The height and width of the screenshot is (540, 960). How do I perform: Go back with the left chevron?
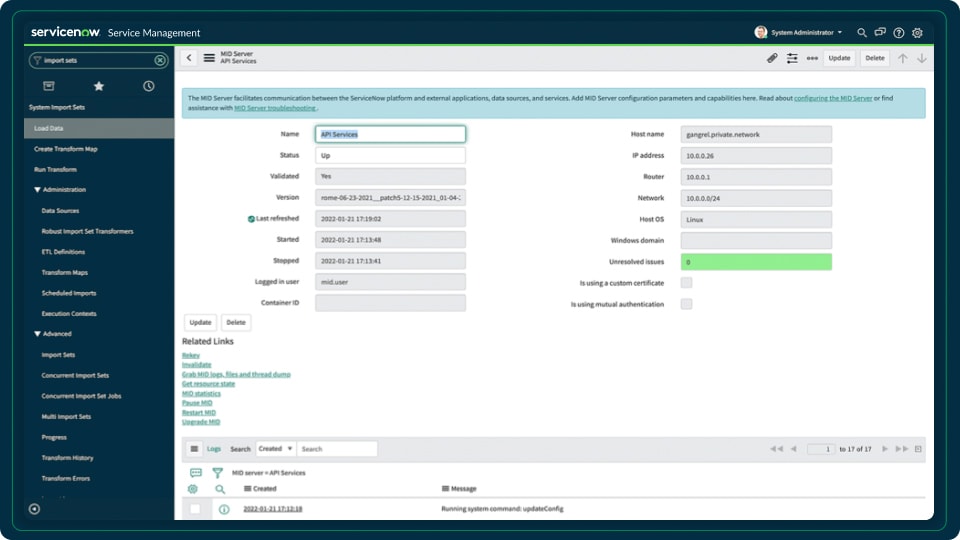click(189, 58)
